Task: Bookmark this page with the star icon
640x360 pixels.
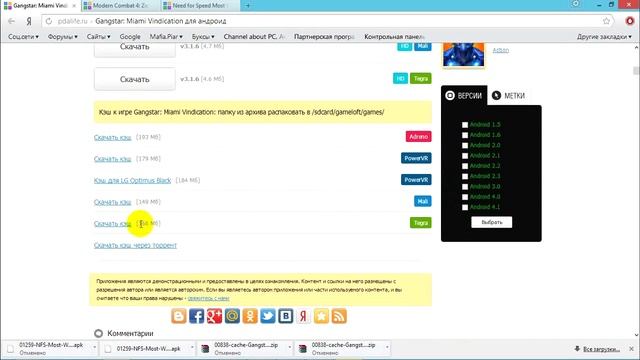Action: point(607,21)
